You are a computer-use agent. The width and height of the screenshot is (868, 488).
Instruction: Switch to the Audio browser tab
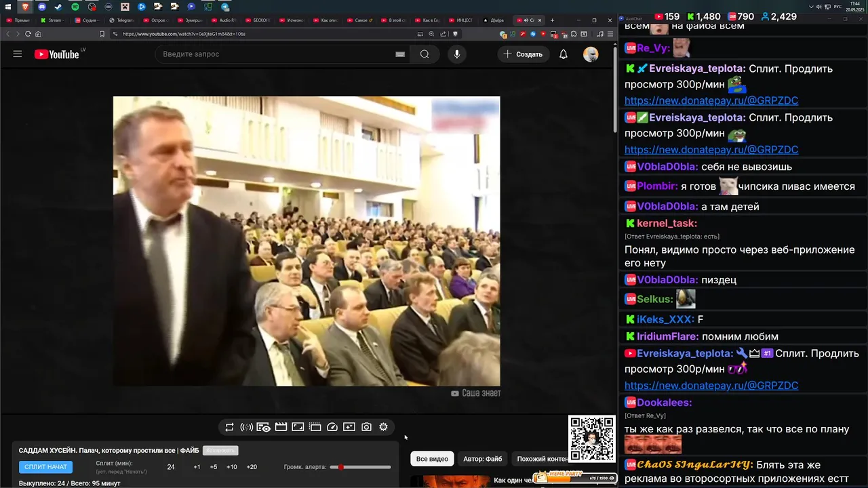(224, 20)
